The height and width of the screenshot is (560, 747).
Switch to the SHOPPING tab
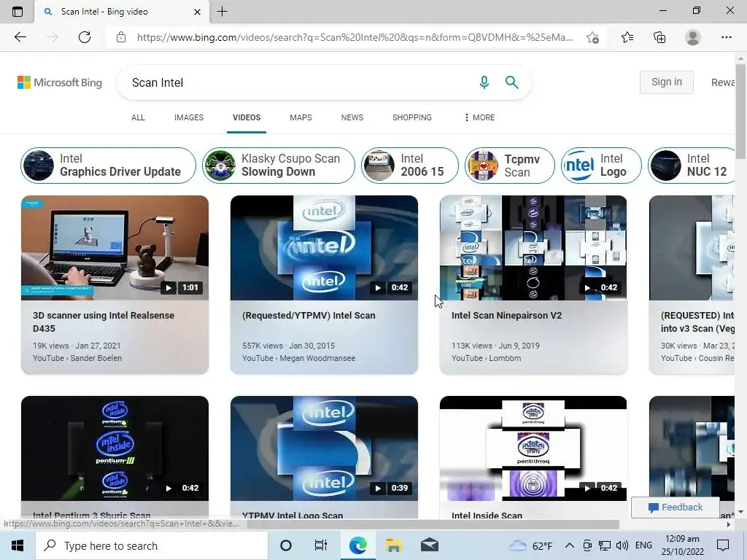412,117
